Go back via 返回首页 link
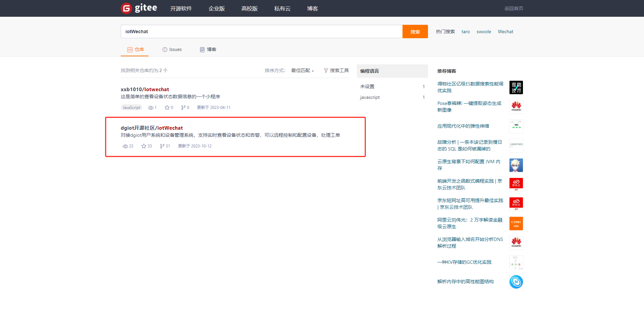Screen dimensions: 644x312 pyautogui.click(x=514, y=8)
